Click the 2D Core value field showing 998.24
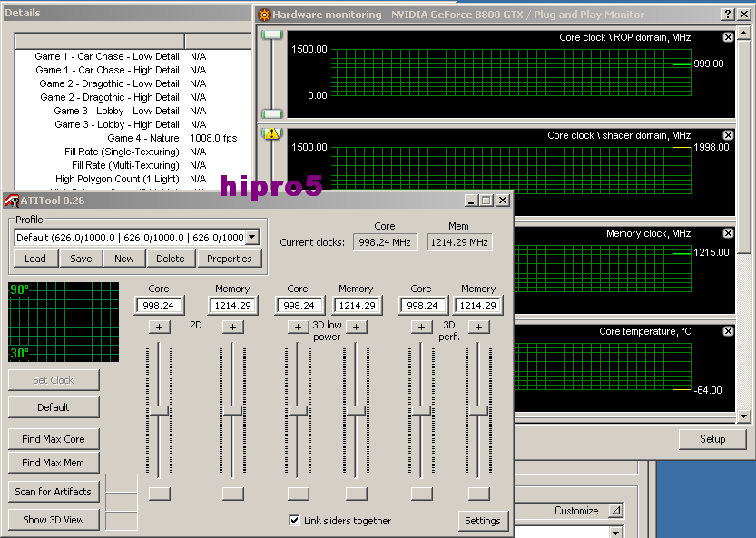This screenshot has width=756, height=538. point(159,306)
